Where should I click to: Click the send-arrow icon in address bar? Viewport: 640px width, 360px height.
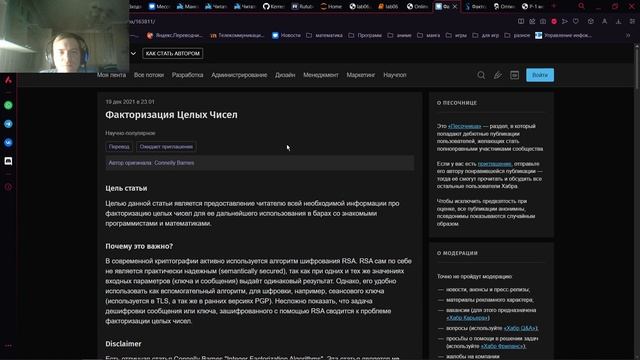565,21
